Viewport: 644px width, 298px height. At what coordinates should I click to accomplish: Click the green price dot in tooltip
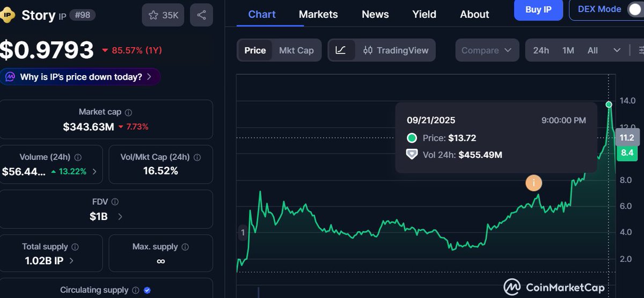412,138
